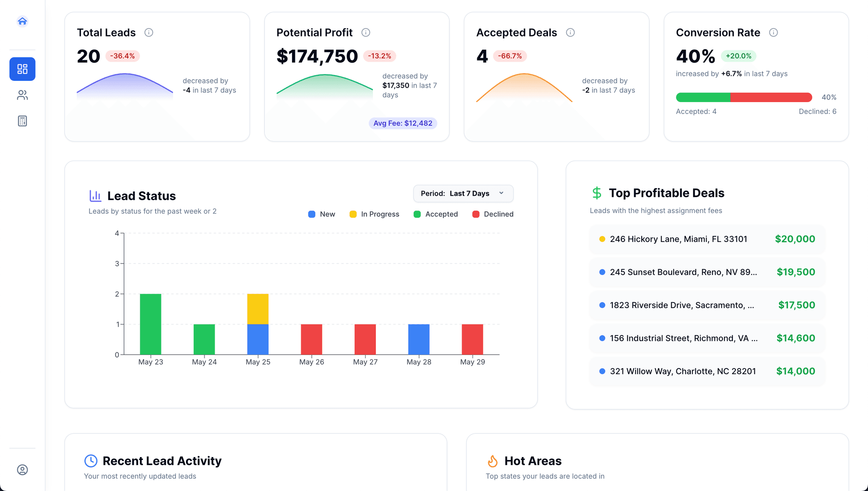Open 245 Sunset Boulevard, Reno deal

(x=707, y=272)
